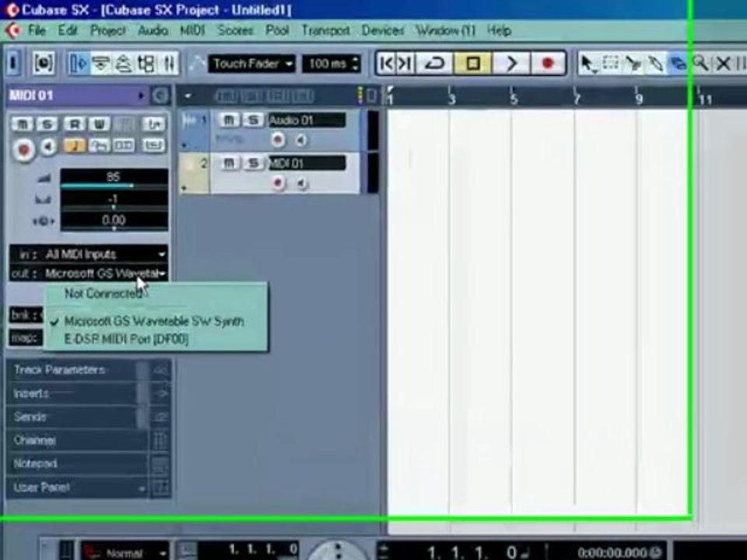
Task: Select 'Not Connected' in the output menu
Action: click(x=103, y=293)
